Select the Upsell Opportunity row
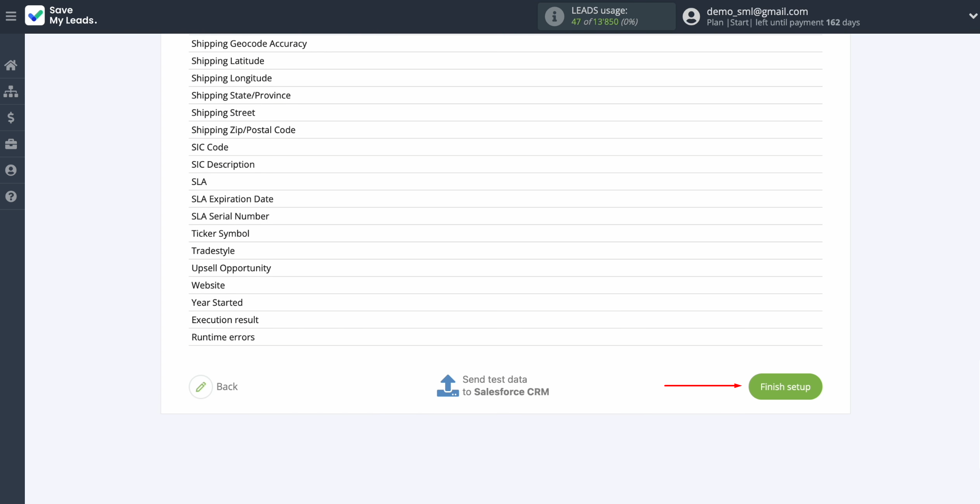Image resolution: width=980 pixels, height=504 pixels. click(505, 268)
